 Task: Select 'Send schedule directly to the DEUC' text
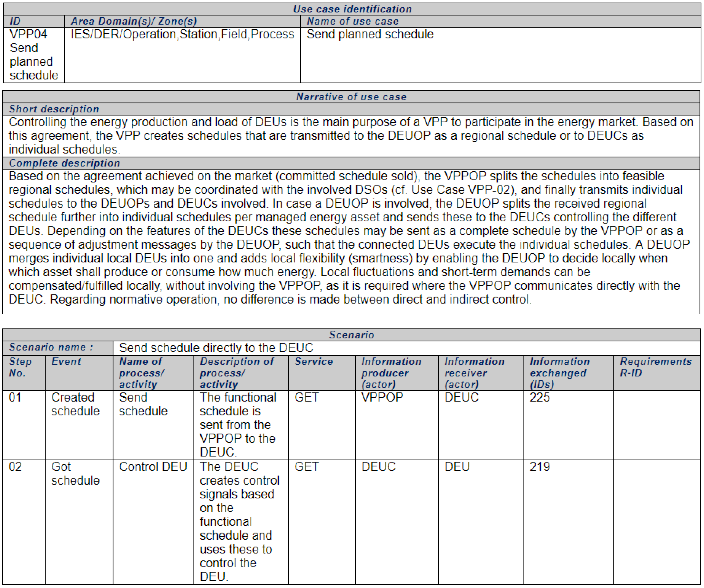tap(216, 348)
